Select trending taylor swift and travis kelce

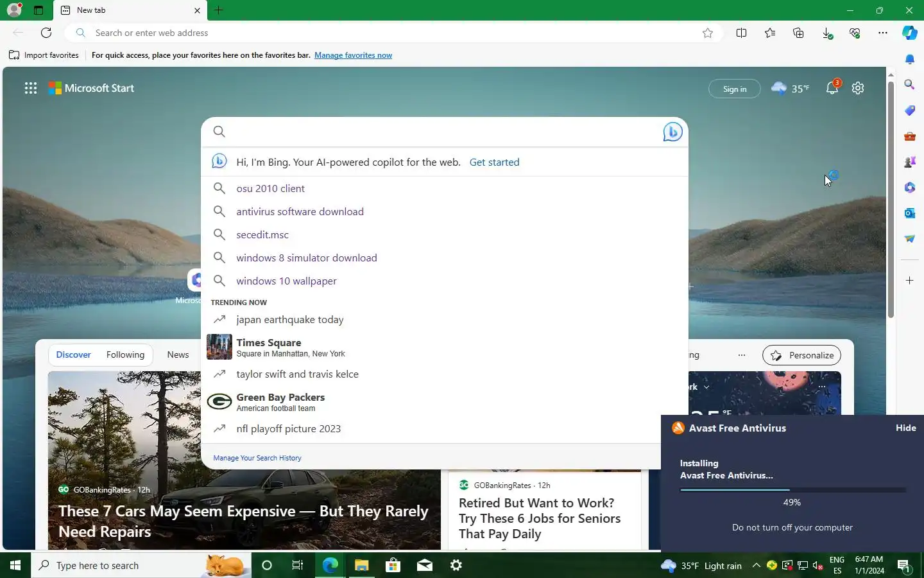[x=444, y=374]
